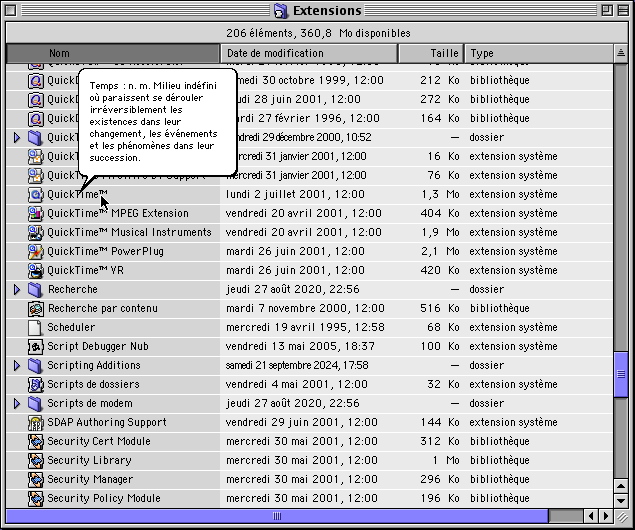The height and width of the screenshot is (530, 635).
Task: Select the Security Policy Module icon
Action: [36, 499]
